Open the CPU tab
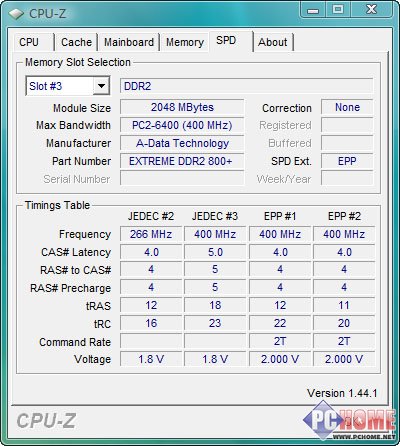Screen dimensions: 400x446 pyautogui.click(x=34, y=42)
